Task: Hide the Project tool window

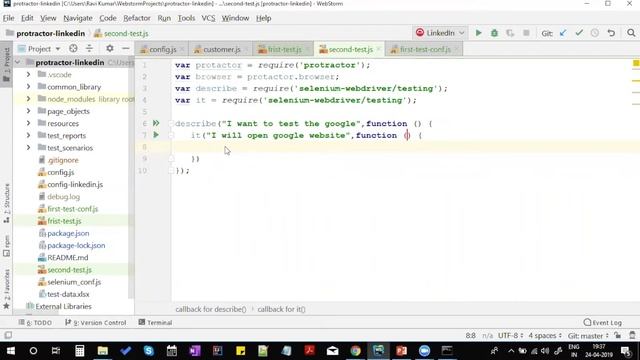Action: pyautogui.click(x=126, y=49)
